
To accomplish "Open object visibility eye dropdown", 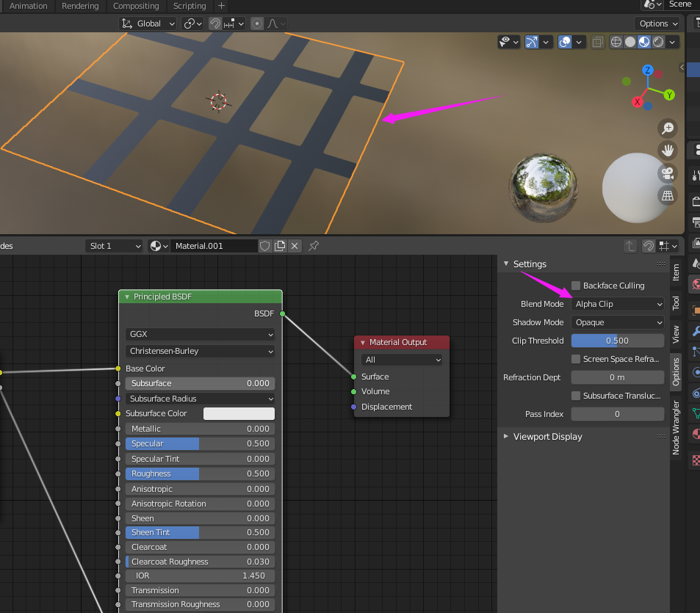I will 509,42.
